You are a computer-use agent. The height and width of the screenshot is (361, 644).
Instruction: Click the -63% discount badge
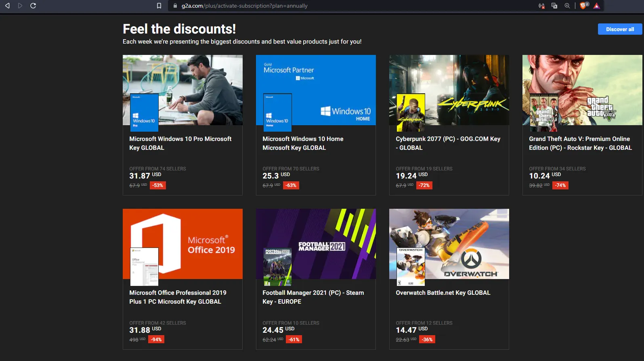point(291,185)
